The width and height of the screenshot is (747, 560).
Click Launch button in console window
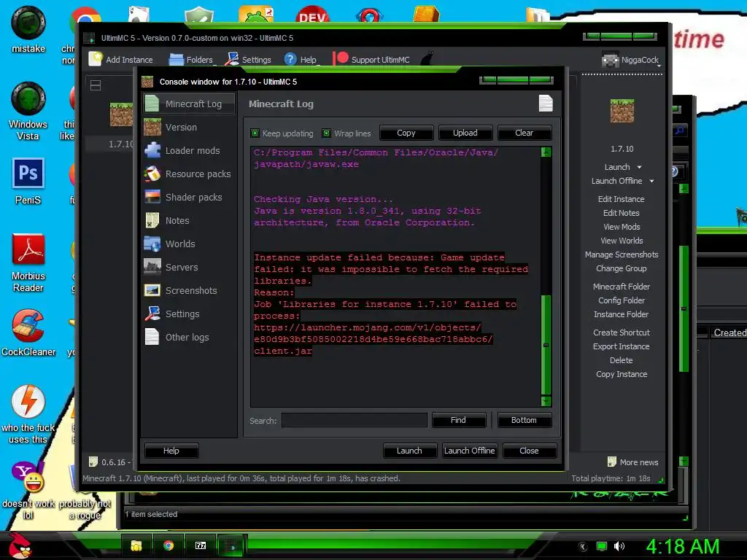pyautogui.click(x=410, y=451)
